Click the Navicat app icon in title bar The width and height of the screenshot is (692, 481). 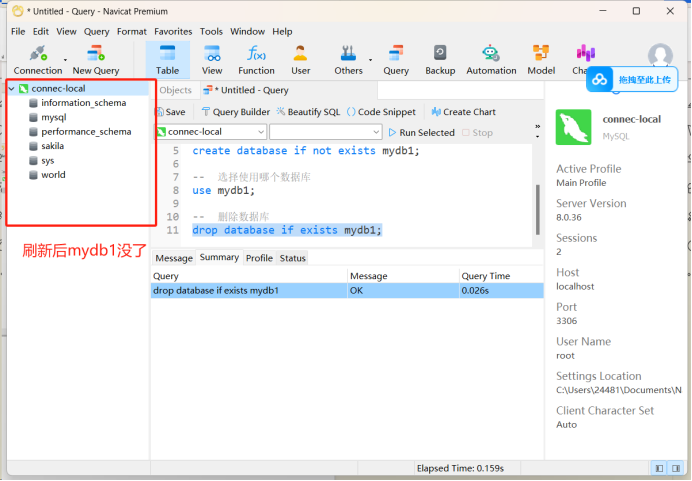coord(18,11)
